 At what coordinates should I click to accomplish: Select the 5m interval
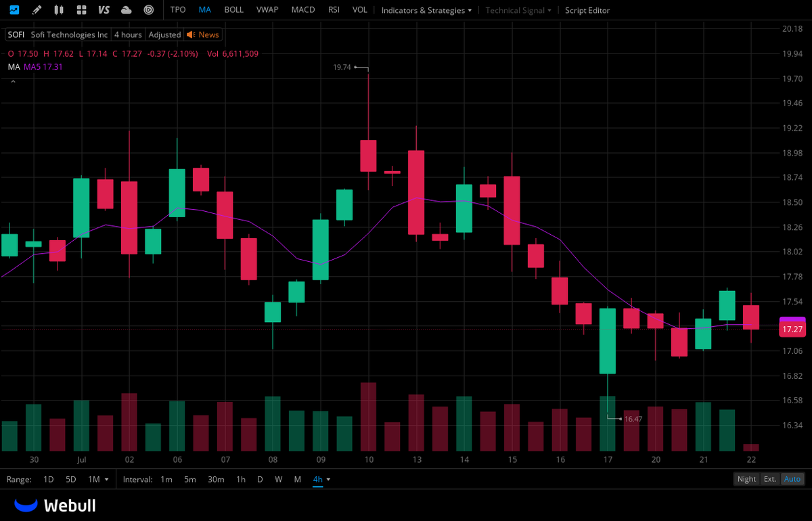(x=190, y=479)
